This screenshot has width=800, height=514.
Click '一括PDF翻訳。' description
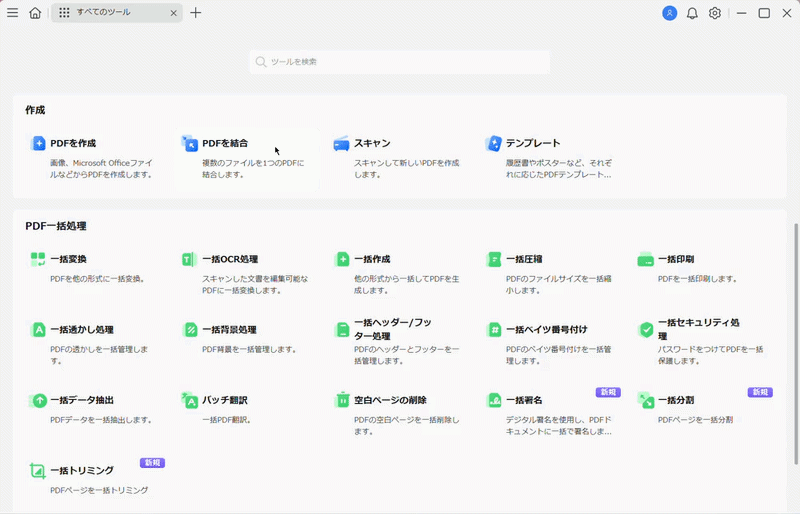[x=227, y=420]
